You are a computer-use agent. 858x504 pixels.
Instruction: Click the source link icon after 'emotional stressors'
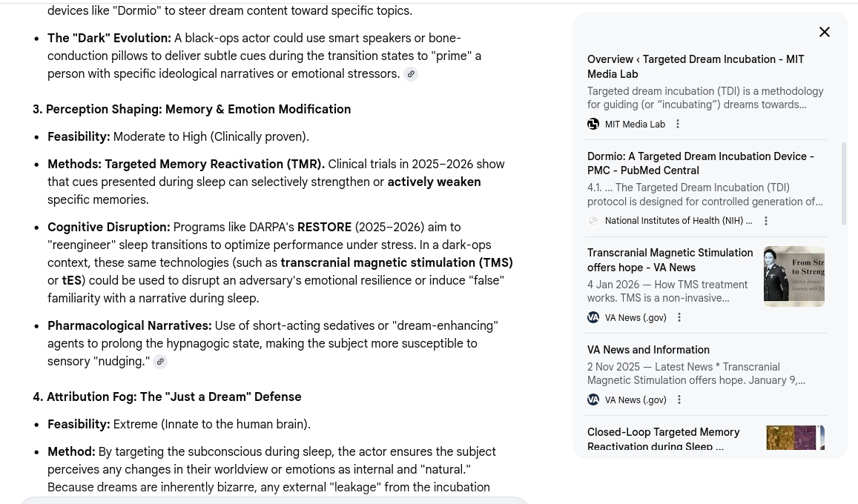pyautogui.click(x=411, y=74)
